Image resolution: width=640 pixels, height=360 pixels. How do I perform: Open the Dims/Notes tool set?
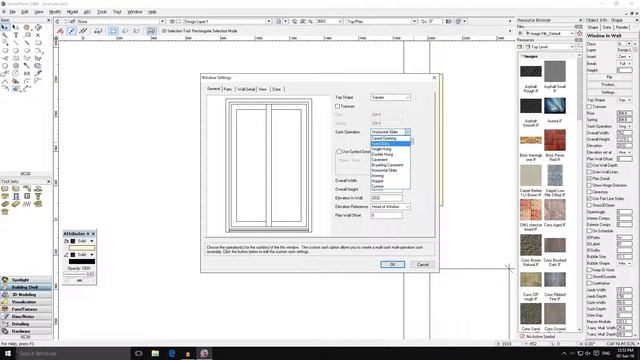click(x=26, y=316)
